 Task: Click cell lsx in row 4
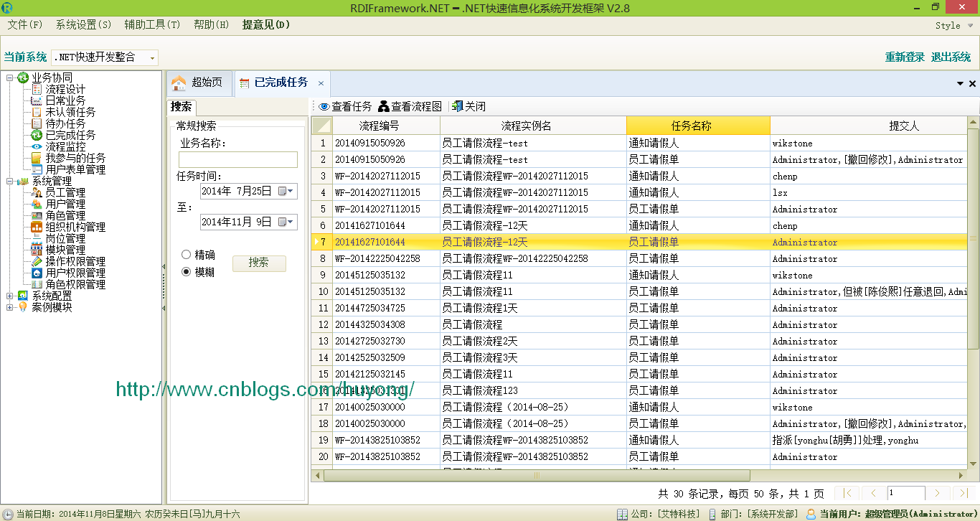(870, 192)
